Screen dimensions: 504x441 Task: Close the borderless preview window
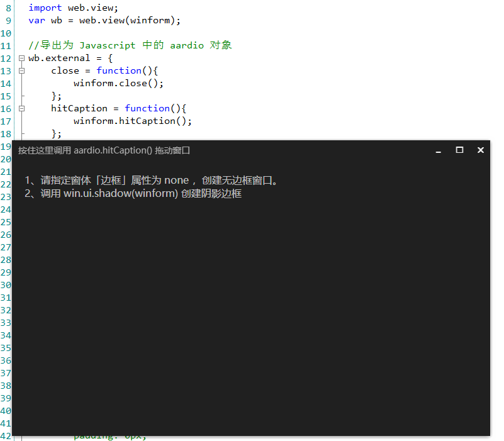480,150
